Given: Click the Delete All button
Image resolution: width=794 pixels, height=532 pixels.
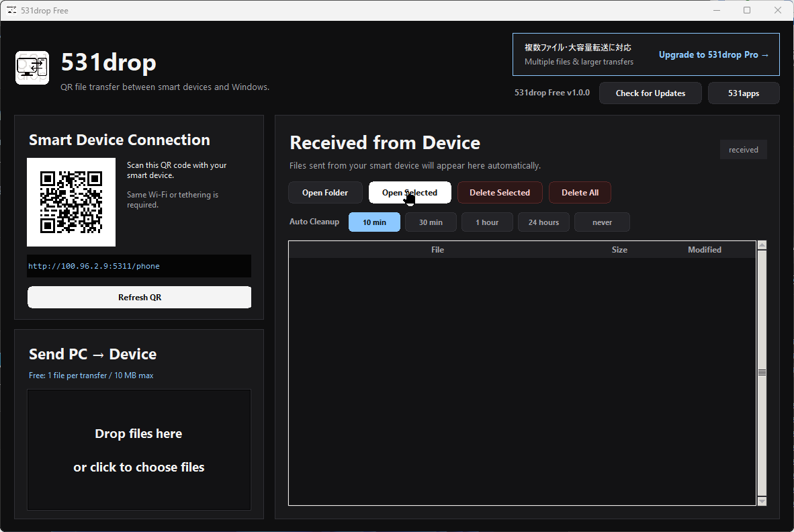Looking at the screenshot, I should pyautogui.click(x=580, y=192).
